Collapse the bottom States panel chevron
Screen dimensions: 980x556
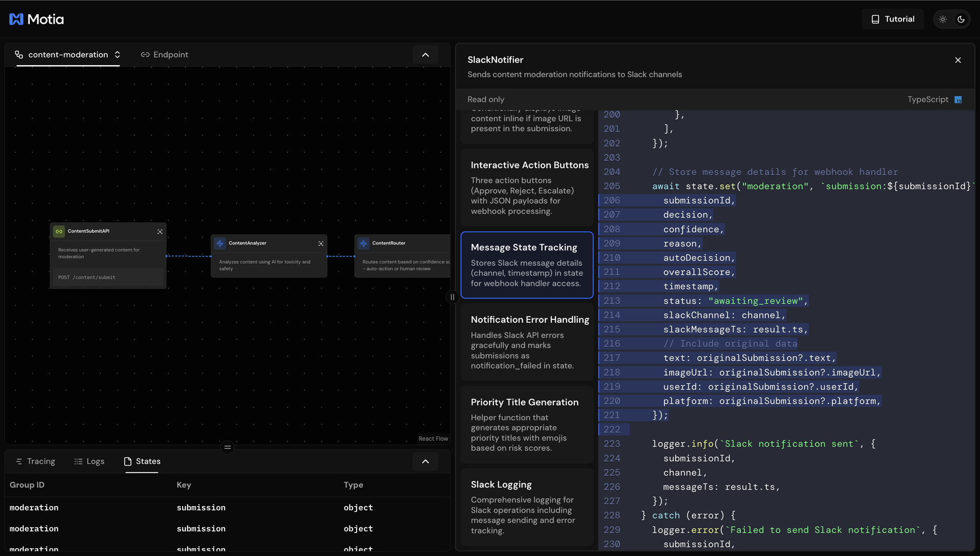coord(425,461)
